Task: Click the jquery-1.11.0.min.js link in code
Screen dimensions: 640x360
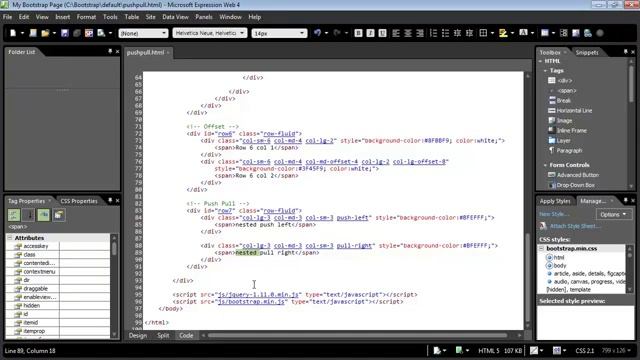Action: coord(258,294)
